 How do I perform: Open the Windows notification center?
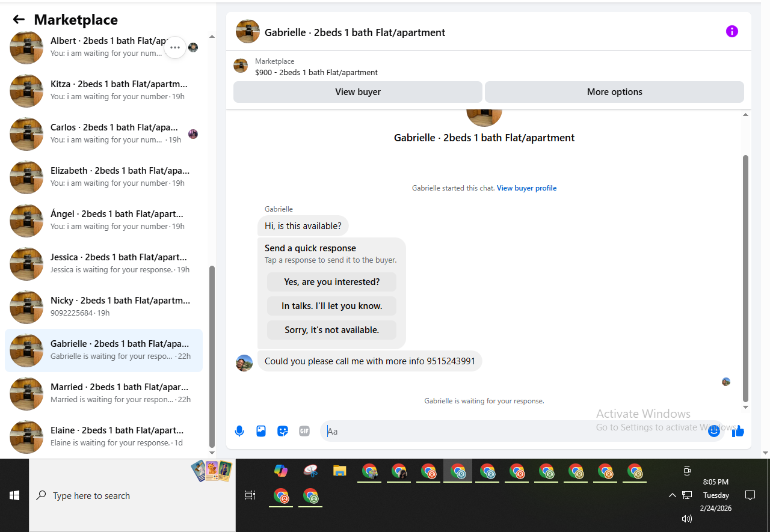coord(750,495)
